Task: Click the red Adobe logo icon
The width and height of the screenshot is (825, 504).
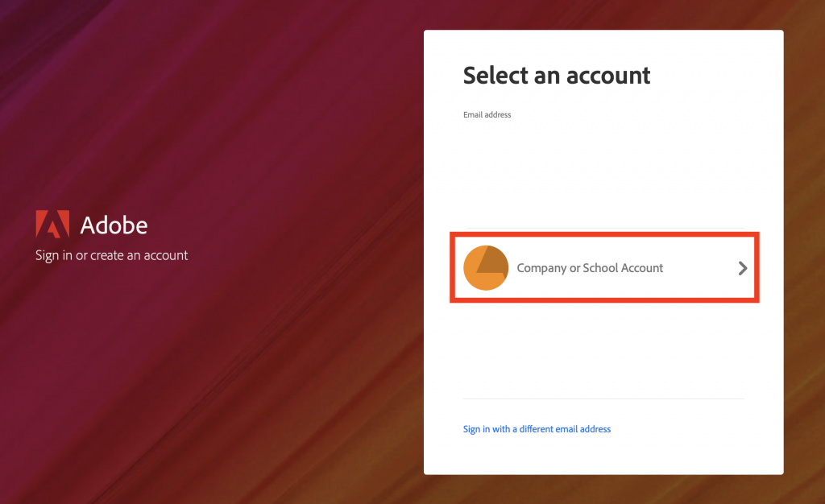Action: (x=52, y=224)
